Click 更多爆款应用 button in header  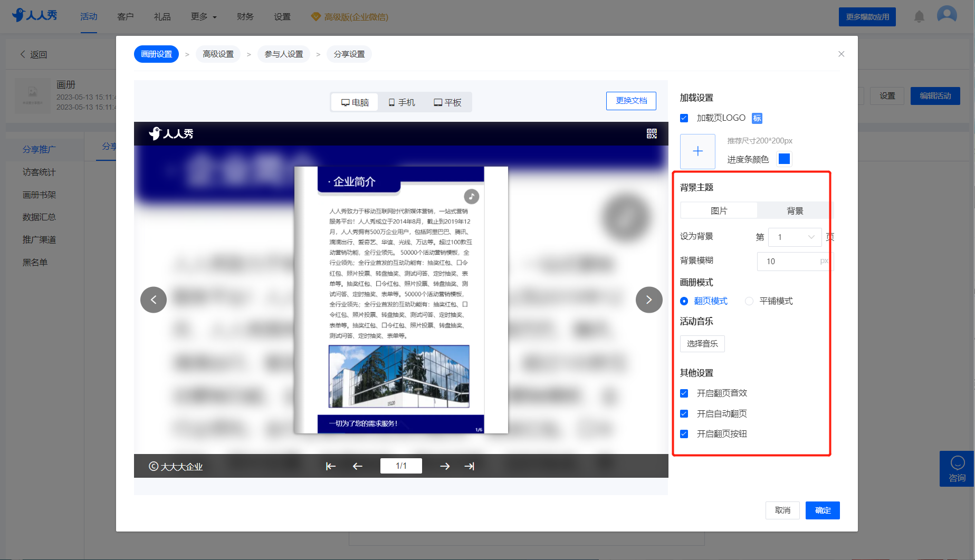point(867,17)
